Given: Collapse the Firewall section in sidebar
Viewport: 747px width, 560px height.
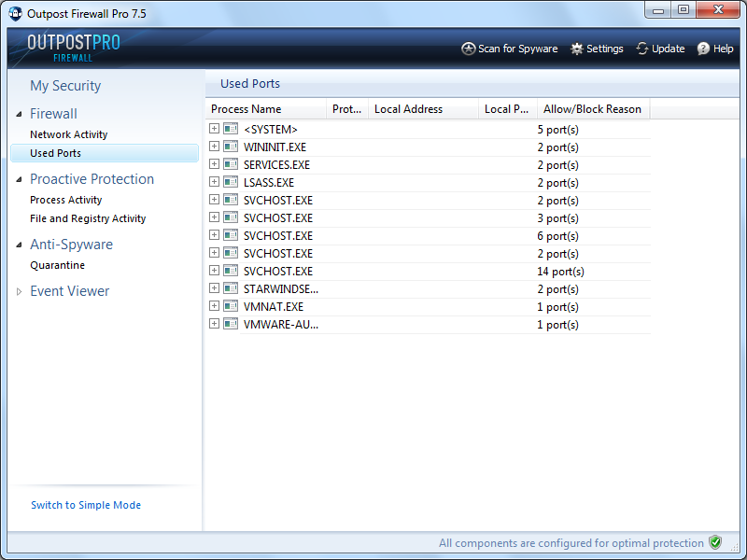Looking at the screenshot, I should point(20,114).
